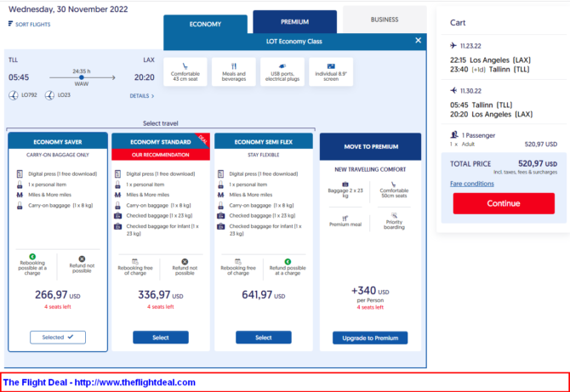Click the Selected button in Economy Saver

coord(58,337)
